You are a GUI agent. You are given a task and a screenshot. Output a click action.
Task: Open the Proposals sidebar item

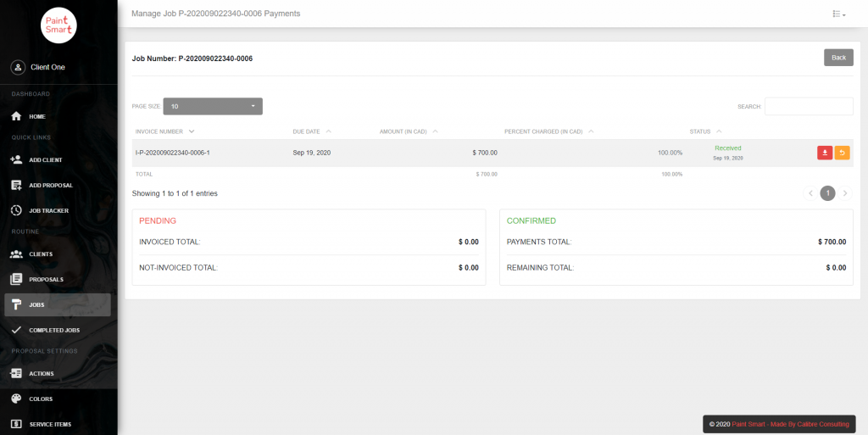[46, 279]
